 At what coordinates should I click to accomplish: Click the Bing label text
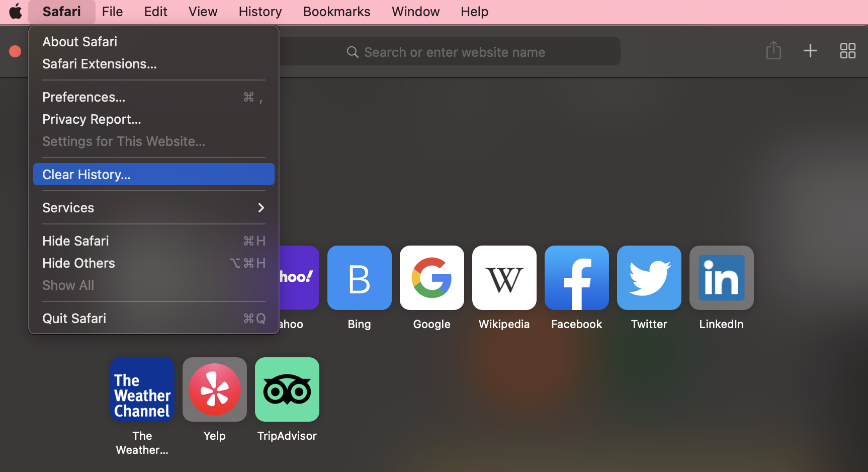tap(360, 324)
